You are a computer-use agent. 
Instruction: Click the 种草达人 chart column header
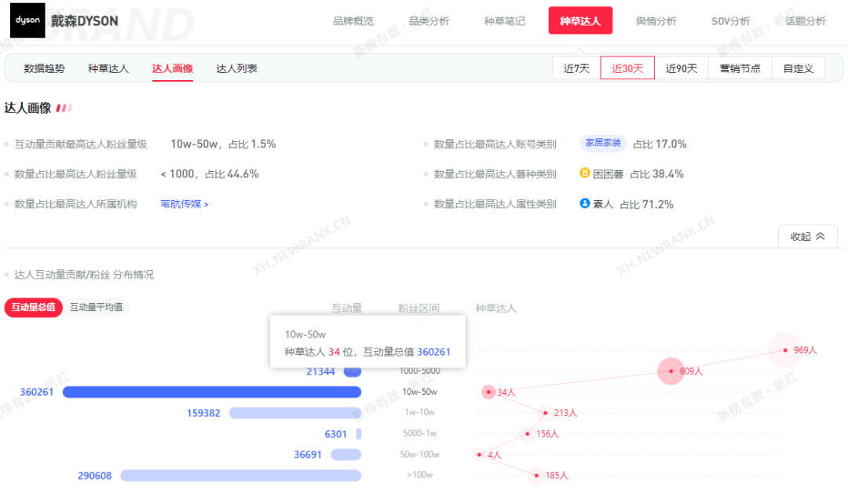[x=496, y=309]
